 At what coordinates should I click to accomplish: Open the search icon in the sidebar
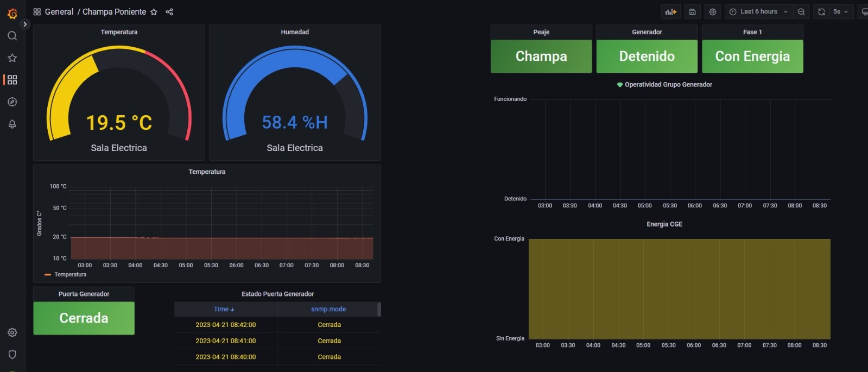pos(12,36)
